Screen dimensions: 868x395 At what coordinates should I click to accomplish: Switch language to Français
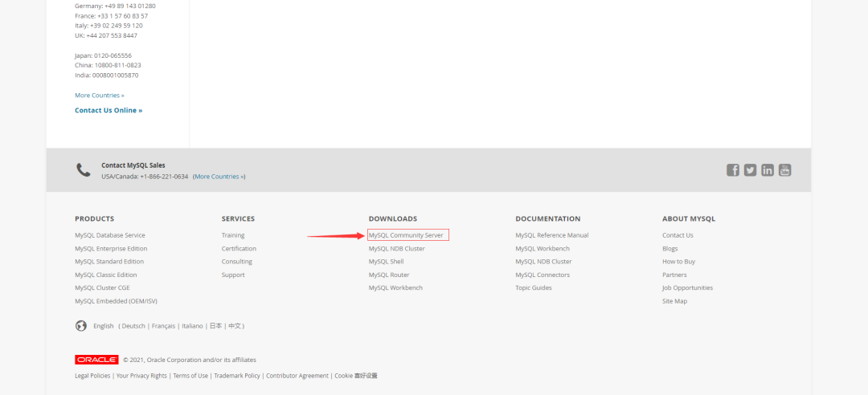[x=163, y=326]
